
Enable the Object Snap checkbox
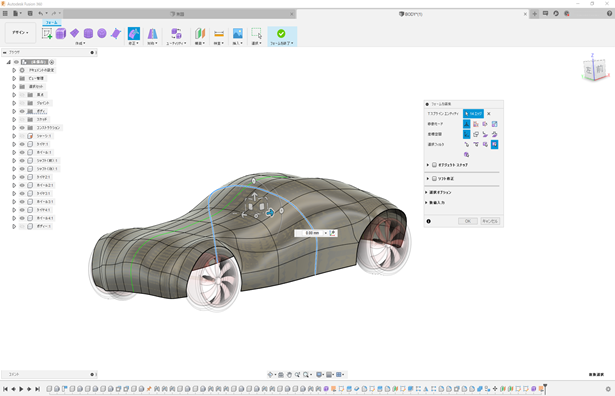[x=435, y=165]
